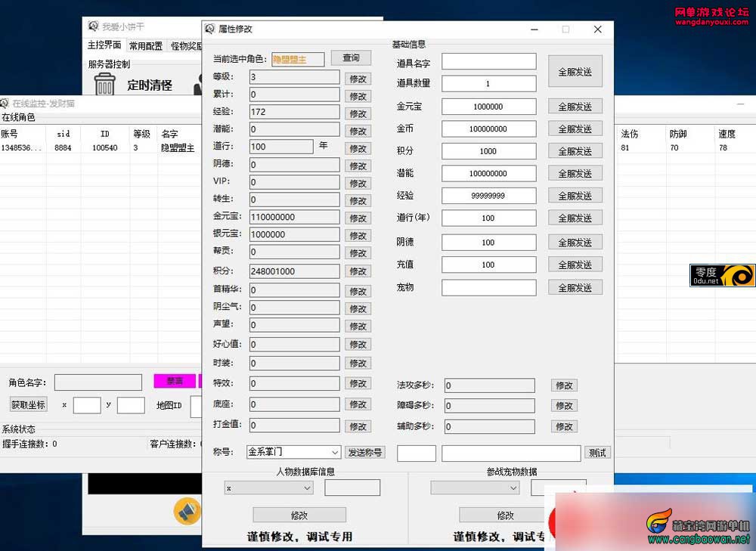Click the 道行 field showing 100
The height and width of the screenshot is (551, 756).
[x=281, y=147]
